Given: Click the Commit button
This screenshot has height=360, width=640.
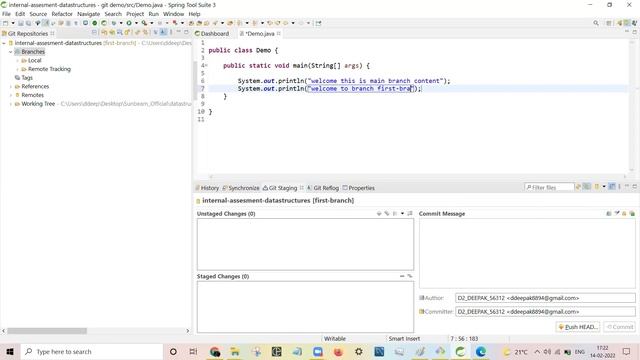Looking at the screenshot, I should click(x=620, y=327).
